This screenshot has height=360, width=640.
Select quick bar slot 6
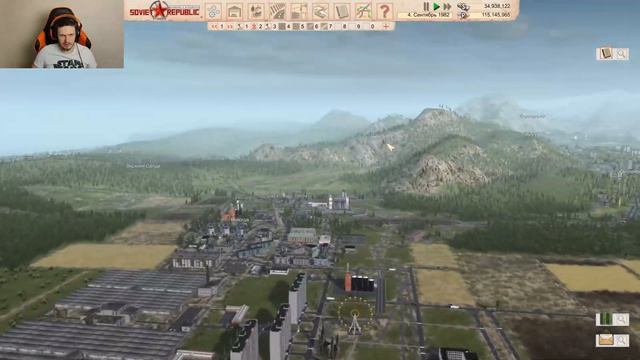[313, 27]
